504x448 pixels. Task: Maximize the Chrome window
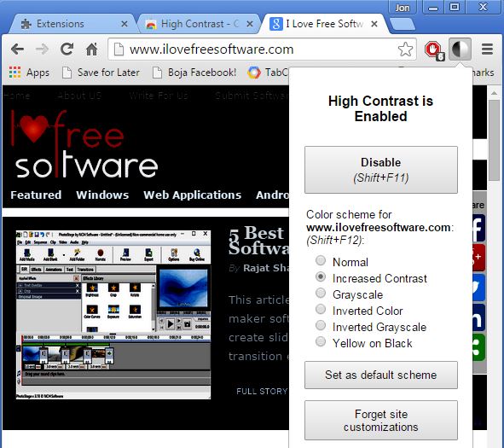click(x=455, y=7)
